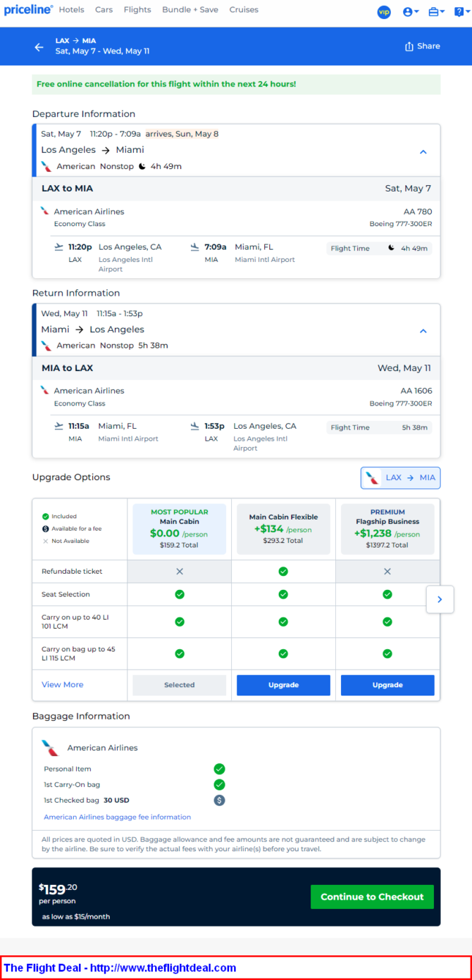This screenshot has height=980, width=472.
Task: Click the Not Available legend X icon
Action: [x=46, y=541]
